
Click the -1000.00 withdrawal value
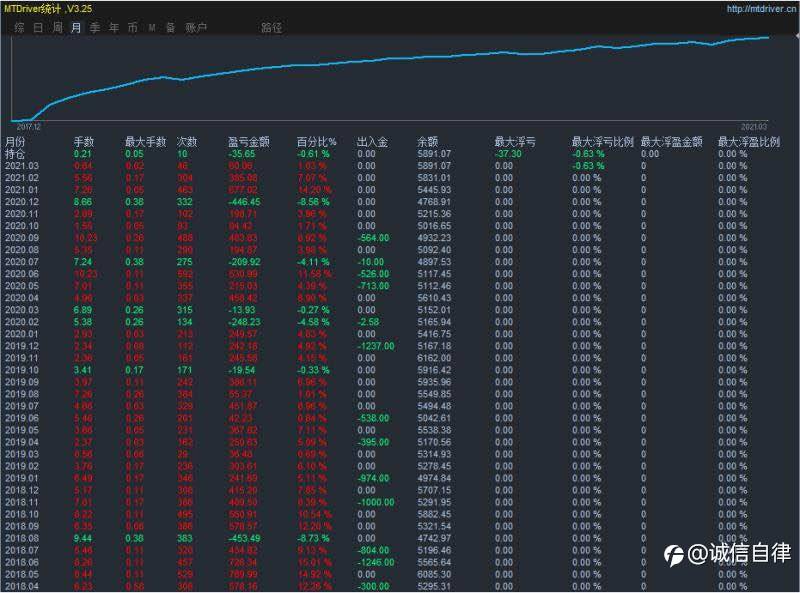click(x=376, y=502)
